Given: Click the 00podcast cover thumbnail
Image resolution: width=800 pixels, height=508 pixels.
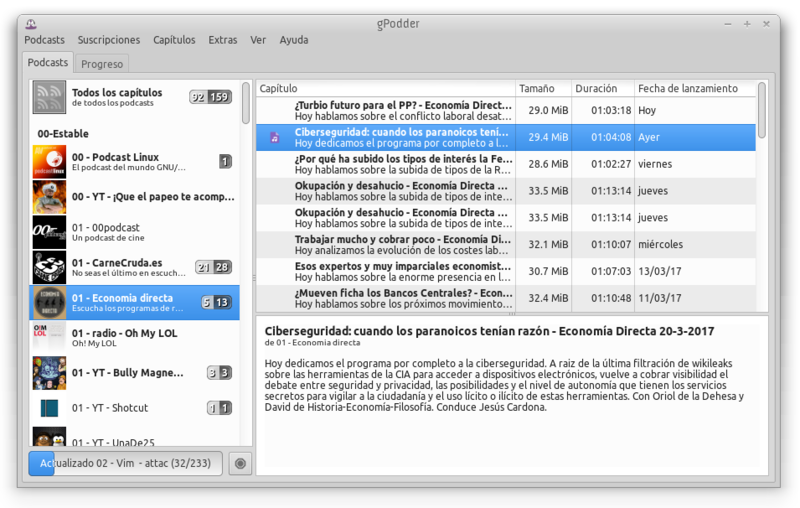Looking at the screenshot, I should coord(49,233).
